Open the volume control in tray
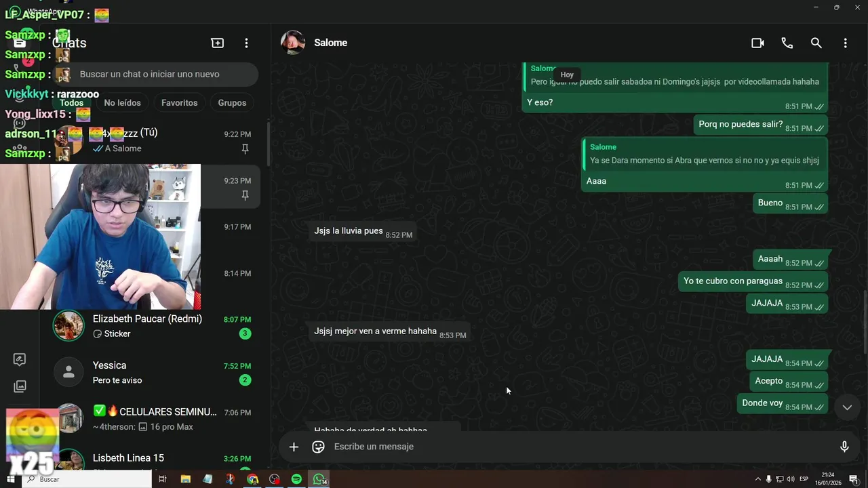This screenshot has width=868, height=488. 791,479
